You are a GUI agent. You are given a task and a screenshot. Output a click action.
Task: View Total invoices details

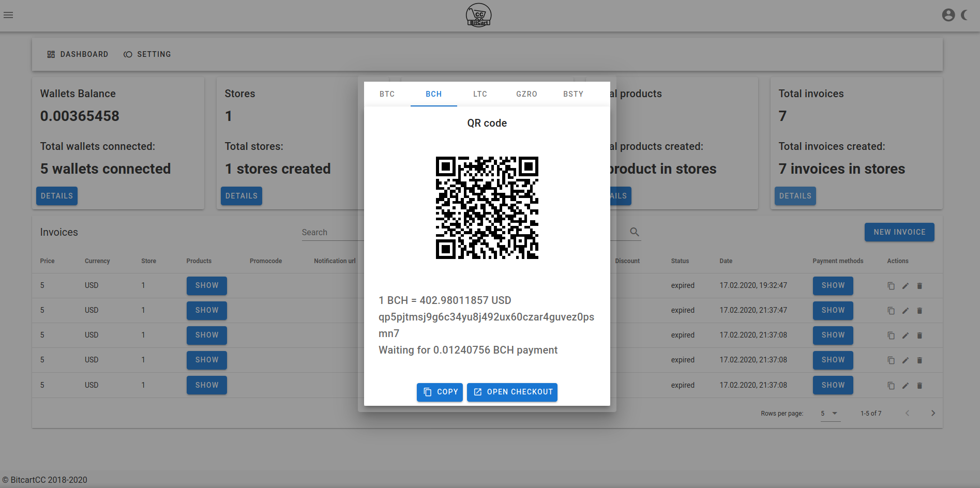click(x=795, y=196)
